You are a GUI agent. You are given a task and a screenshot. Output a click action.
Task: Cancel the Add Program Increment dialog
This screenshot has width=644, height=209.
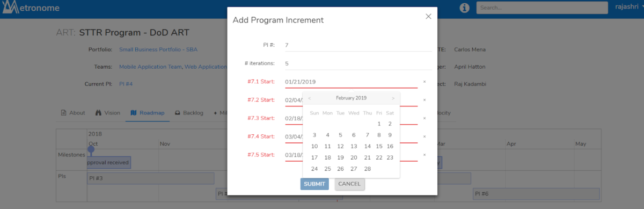pyautogui.click(x=349, y=184)
